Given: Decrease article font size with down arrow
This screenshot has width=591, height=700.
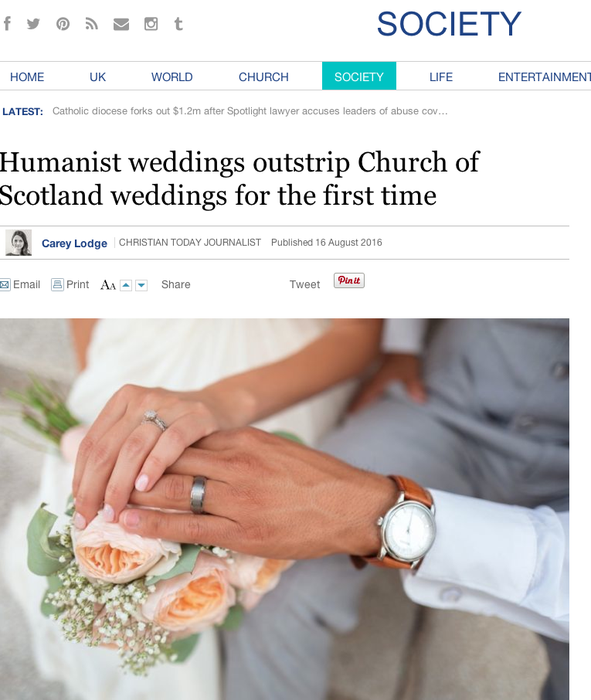Looking at the screenshot, I should pyautogui.click(x=141, y=285).
